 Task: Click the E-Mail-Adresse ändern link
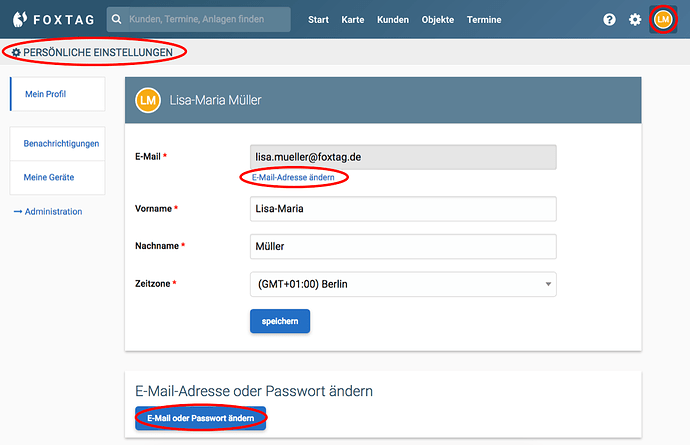293,177
